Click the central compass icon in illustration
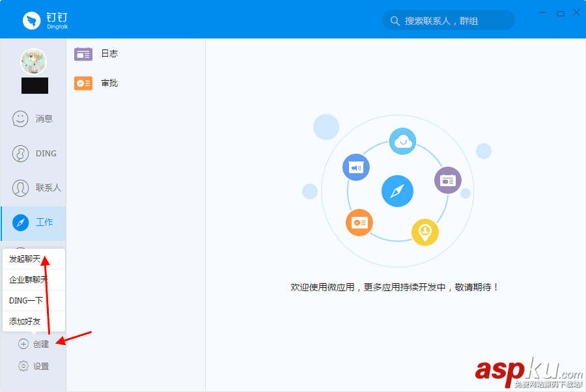The height and width of the screenshot is (392, 586). pyautogui.click(x=397, y=191)
